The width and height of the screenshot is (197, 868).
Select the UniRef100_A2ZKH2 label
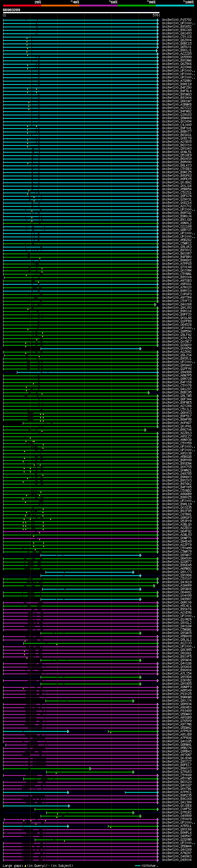[x=177, y=352]
